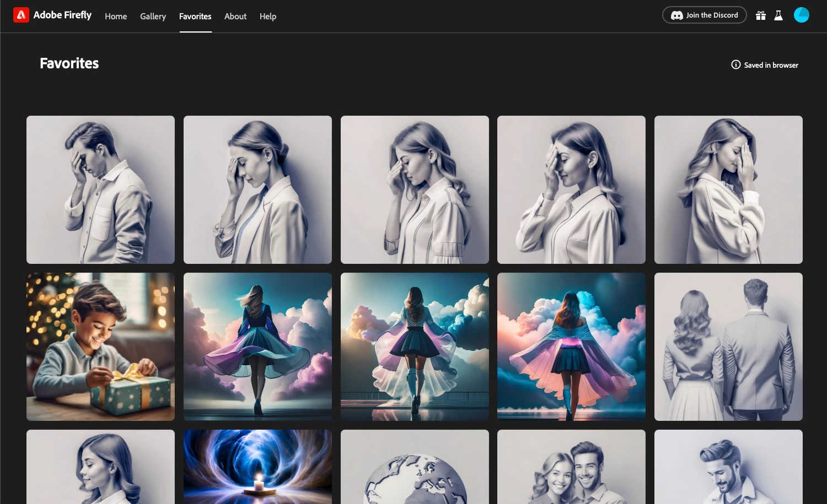Open the candle in blue swirl image
Viewport: 827px width, 504px height.
click(257, 467)
